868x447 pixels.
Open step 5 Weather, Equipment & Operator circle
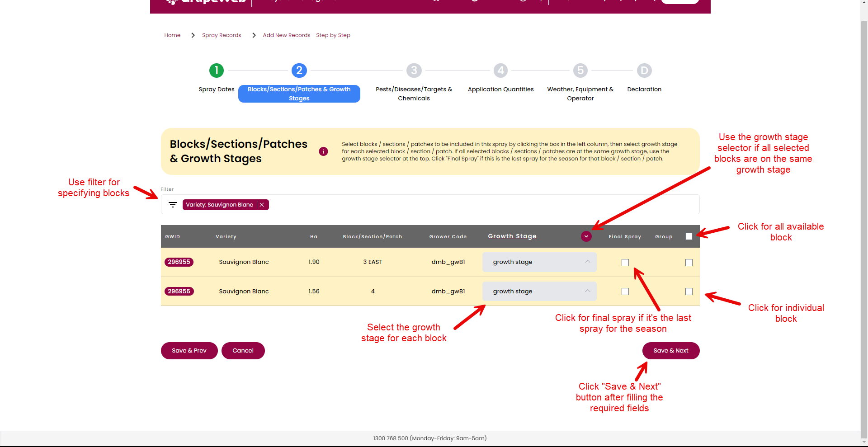click(580, 71)
